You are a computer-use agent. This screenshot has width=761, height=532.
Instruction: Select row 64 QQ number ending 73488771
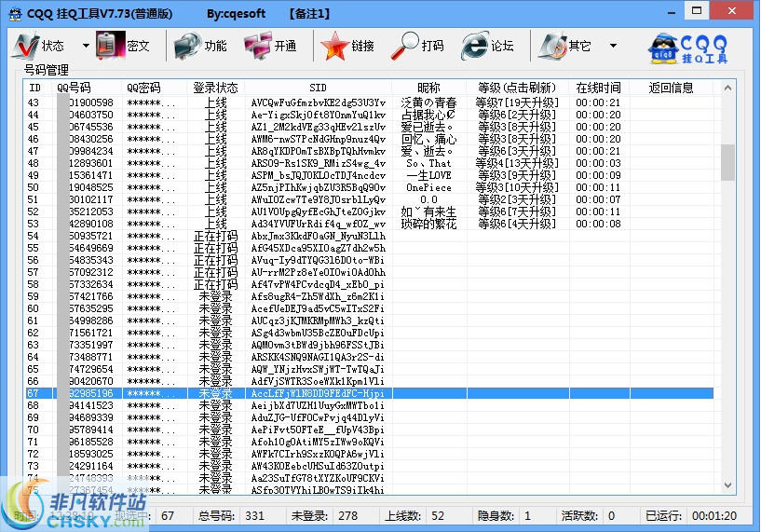[369, 357]
